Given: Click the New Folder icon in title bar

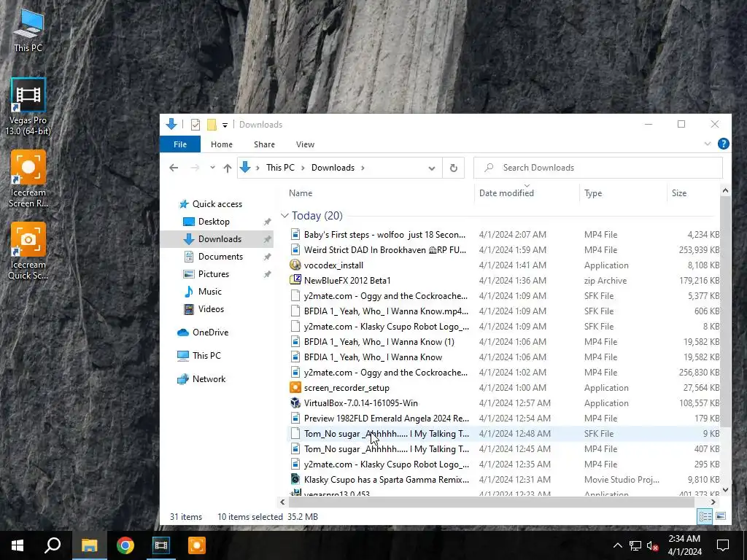Looking at the screenshot, I should (x=212, y=125).
